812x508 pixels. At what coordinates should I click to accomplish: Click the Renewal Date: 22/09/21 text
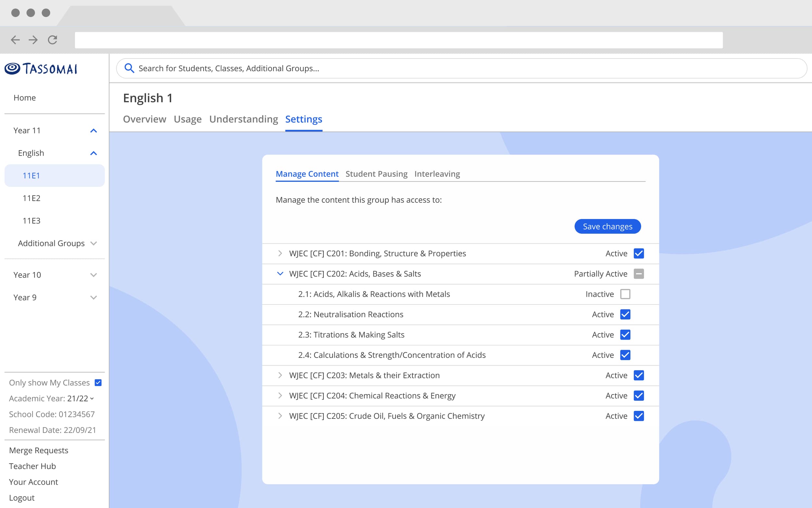click(52, 430)
